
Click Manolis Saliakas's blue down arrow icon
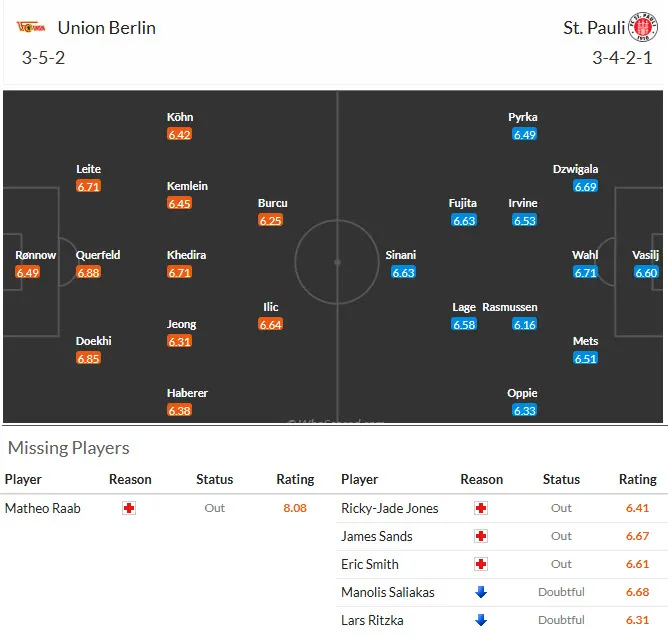tap(480, 592)
